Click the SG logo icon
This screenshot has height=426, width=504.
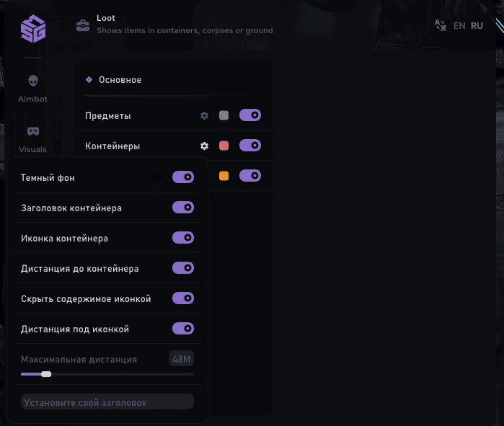(32, 29)
